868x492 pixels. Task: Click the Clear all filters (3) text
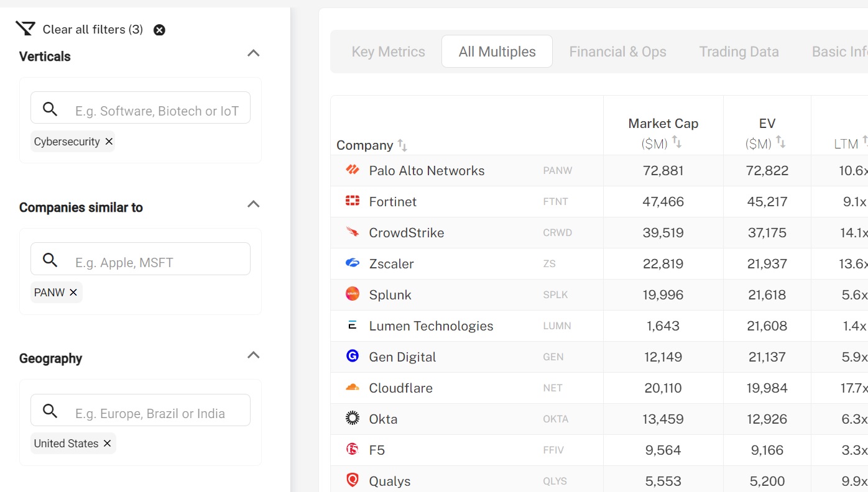coord(93,29)
